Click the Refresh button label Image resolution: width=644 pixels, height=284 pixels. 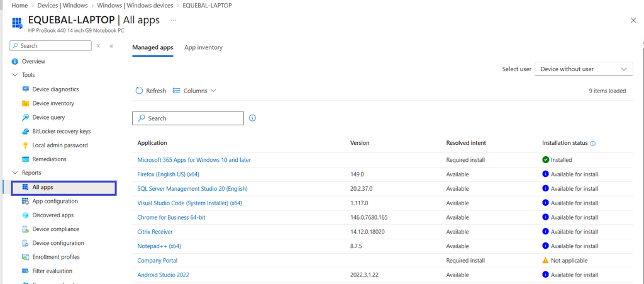(156, 91)
